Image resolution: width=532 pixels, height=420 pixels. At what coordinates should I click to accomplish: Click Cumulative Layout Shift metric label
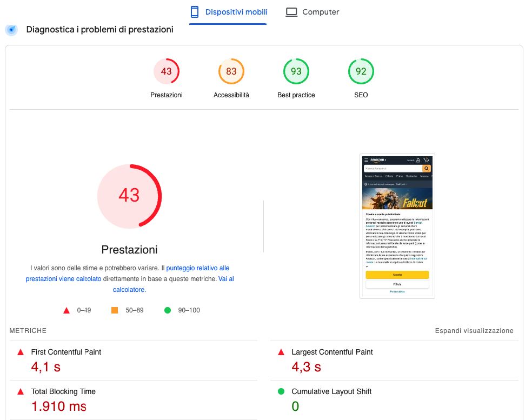(331, 391)
